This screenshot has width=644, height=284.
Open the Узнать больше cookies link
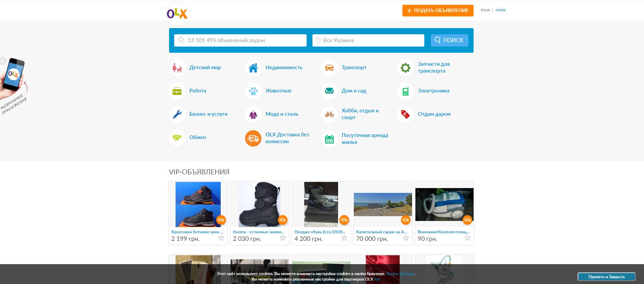(400, 274)
